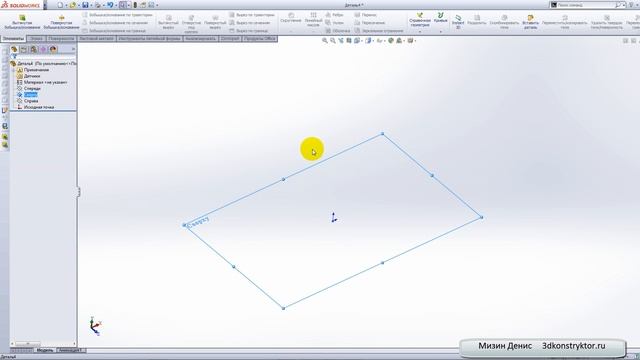Click the Apply Scene icon
The height and width of the screenshot is (360, 640).
(x=399, y=41)
